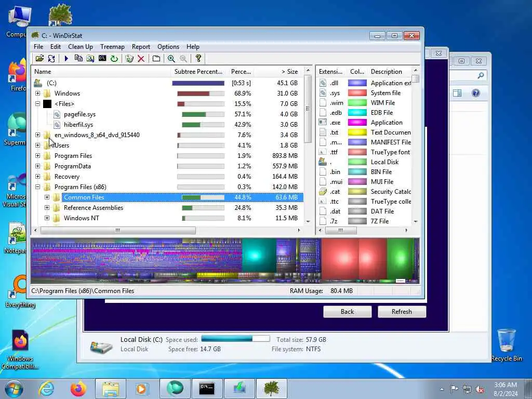The height and width of the screenshot is (399, 532).
Task: Click the question mark Help toolbar icon
Action: tap(198, 58)
